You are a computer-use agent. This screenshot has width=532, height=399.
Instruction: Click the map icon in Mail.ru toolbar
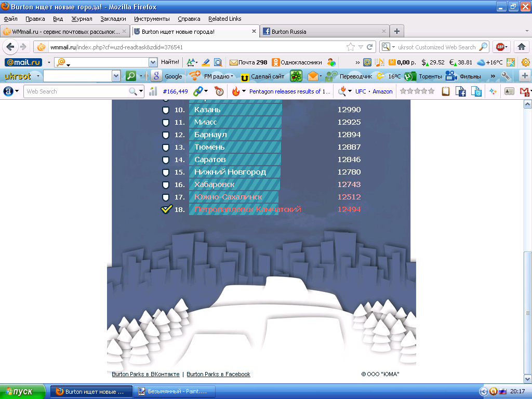(511, 62)
